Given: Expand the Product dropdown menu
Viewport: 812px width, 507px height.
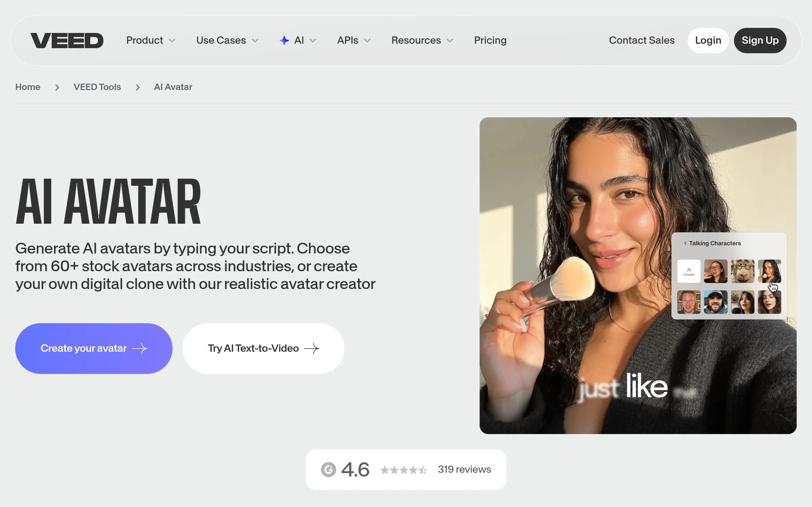Looking at the screenshot, I should point(151,41).
